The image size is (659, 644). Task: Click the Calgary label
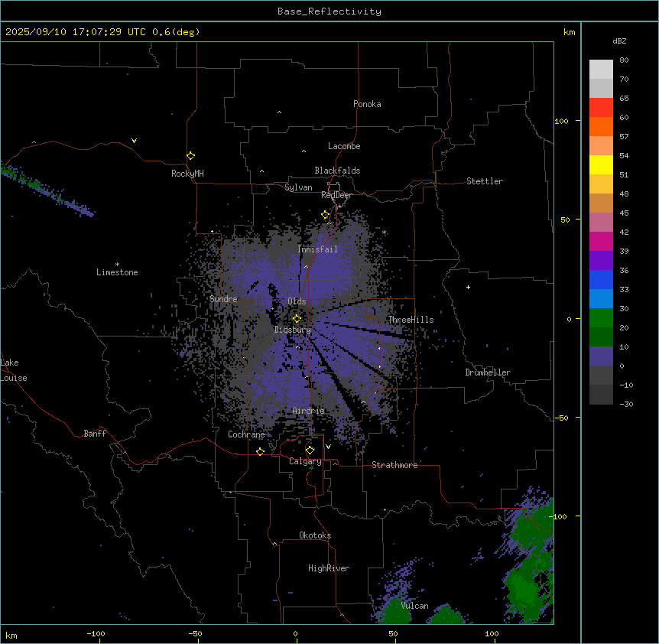coord(306,461)
